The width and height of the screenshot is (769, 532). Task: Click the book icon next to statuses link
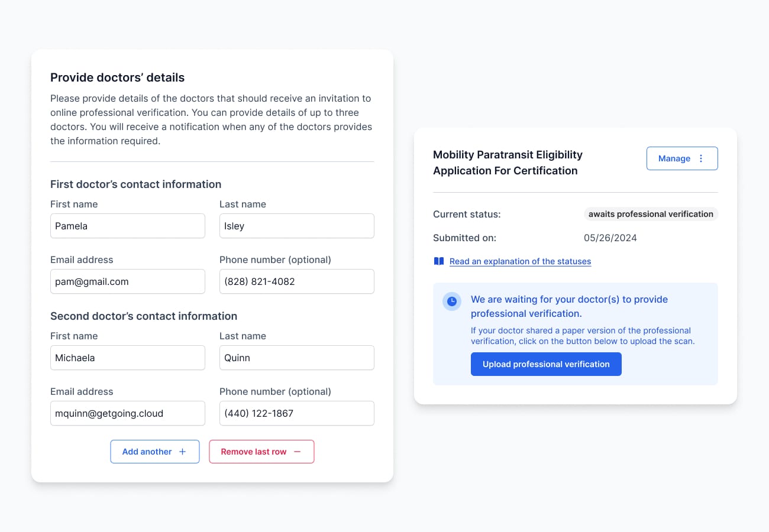pos(439,261)
